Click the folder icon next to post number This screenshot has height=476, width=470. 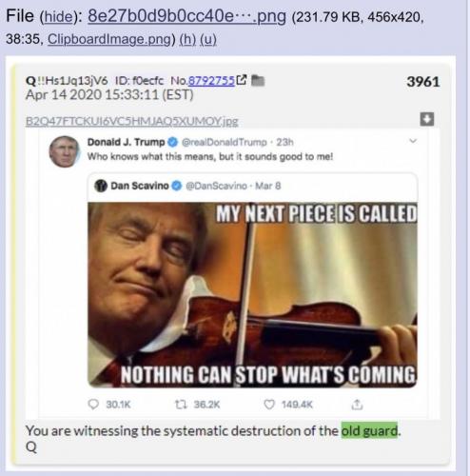(258, 81)
